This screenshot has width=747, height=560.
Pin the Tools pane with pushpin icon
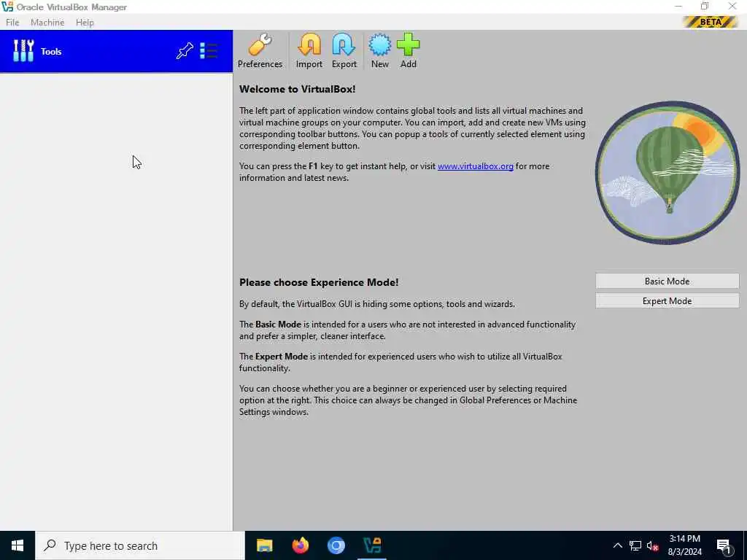tap(185, 51)
